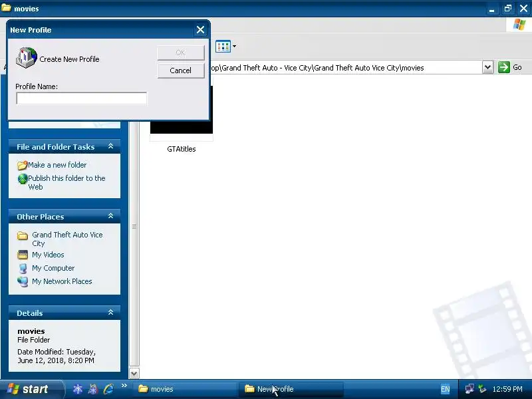Image resolution: width=532 pixels, height=399 pixels.
Task: Click Cancel in New Profile dialog
Action: click(x=181, y=70)
